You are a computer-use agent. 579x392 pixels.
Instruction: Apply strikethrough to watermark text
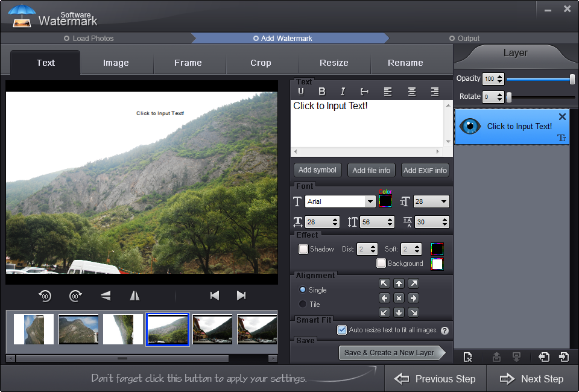click(x=364, y=92)
